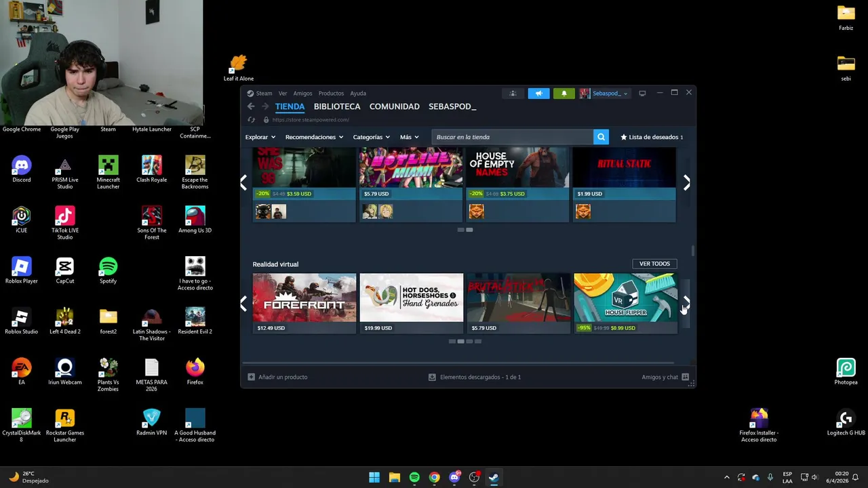Open Hot Dogs, Horseshoes & Hand Grenades card
Screen dimensions: 868x488
pyautogui.click(x=412, y=304)
